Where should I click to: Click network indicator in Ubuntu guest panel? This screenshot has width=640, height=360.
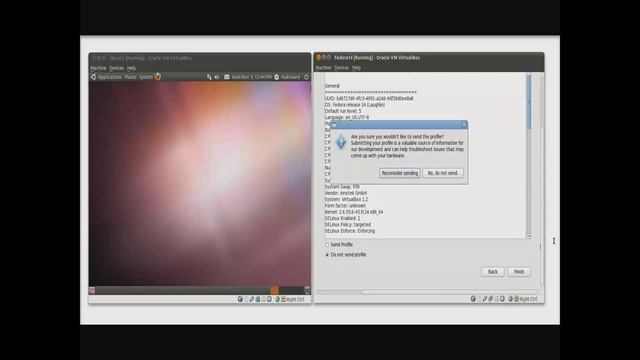coord(209,77)
